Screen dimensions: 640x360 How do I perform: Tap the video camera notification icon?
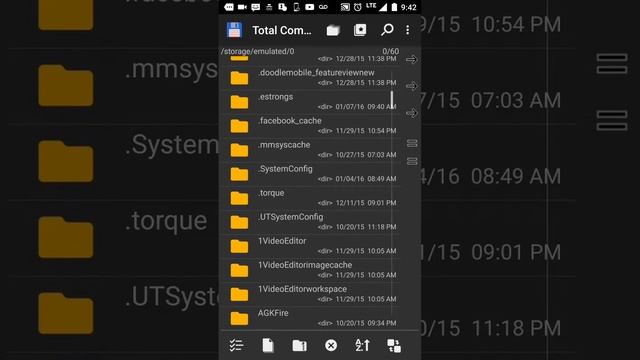pos(242,7)
